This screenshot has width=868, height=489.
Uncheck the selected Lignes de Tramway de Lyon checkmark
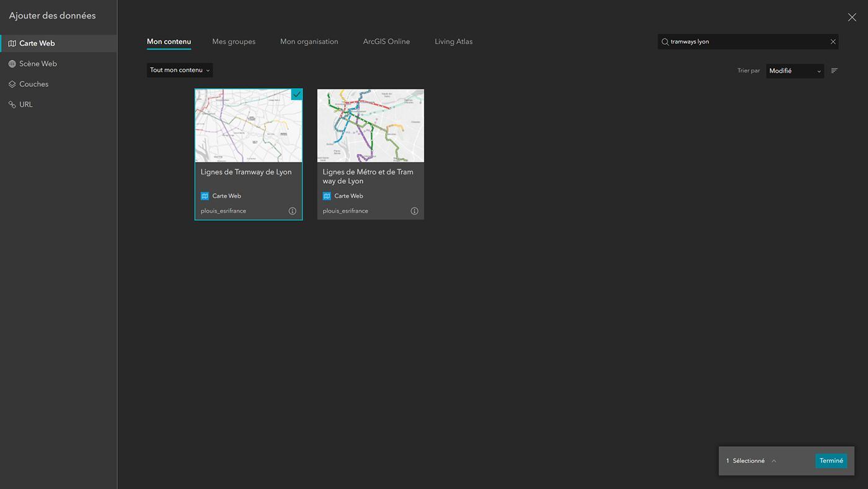(x=297, y=94)
